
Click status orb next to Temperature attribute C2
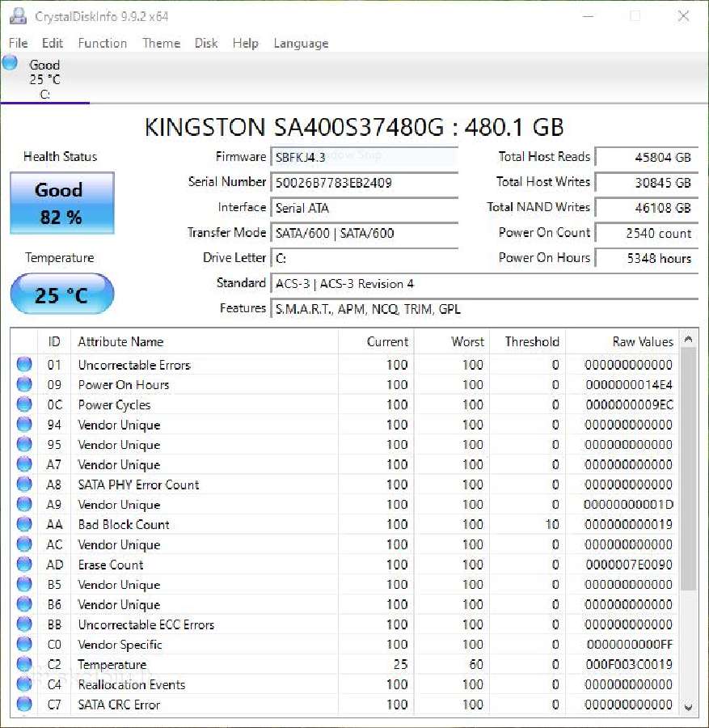(x=24, y=664)
